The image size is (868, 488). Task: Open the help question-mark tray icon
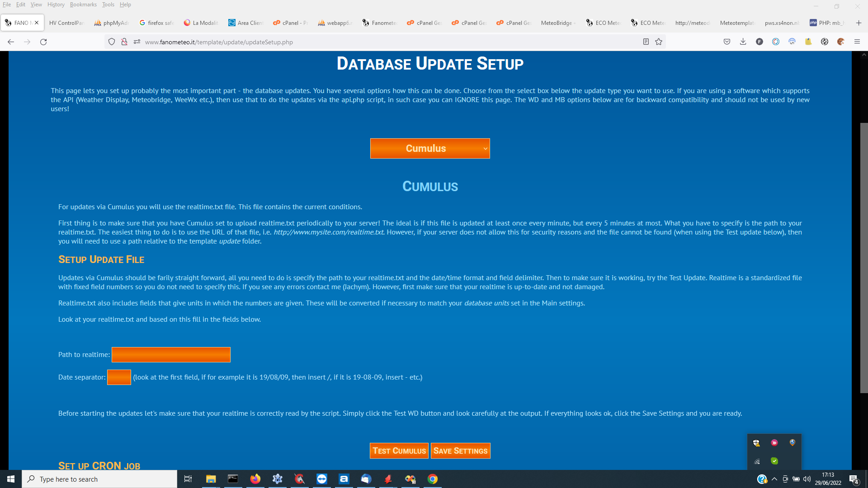(762, 479)
